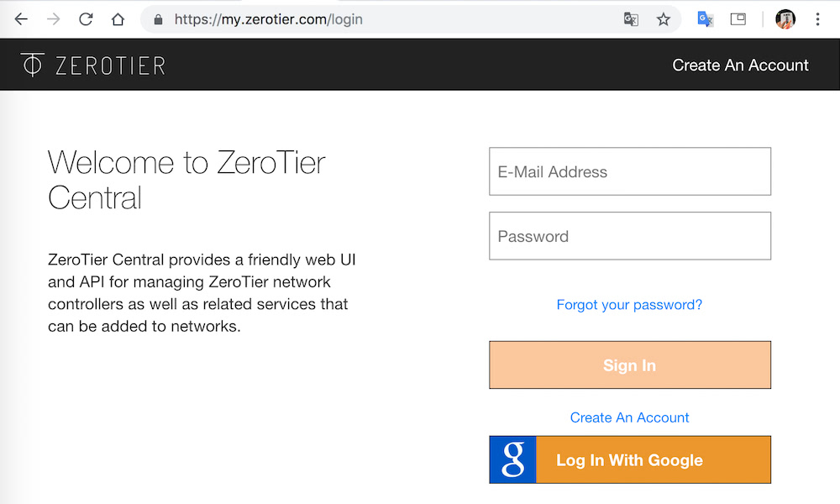Go to the browser home icon
The width and height of the screenshot is (840, 504).
(118, 19)
